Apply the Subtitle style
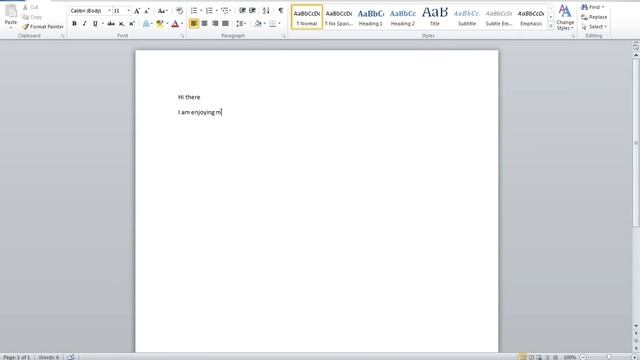640x360 pixels. (467, 17)
